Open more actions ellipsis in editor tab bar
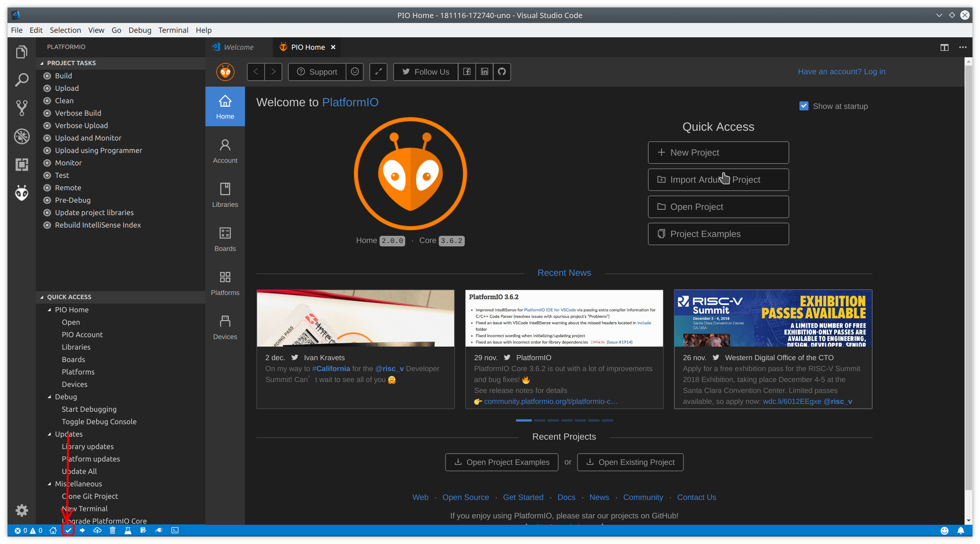 963,47
